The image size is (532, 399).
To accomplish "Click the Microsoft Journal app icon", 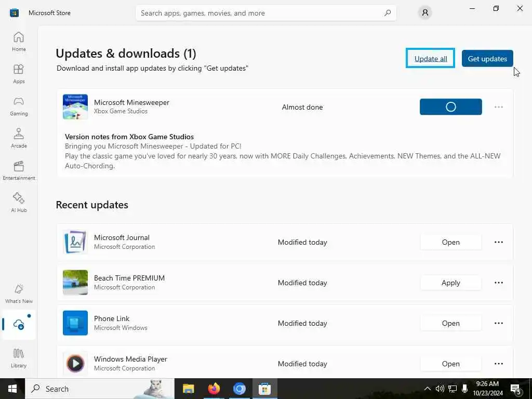I will point(75,242).
